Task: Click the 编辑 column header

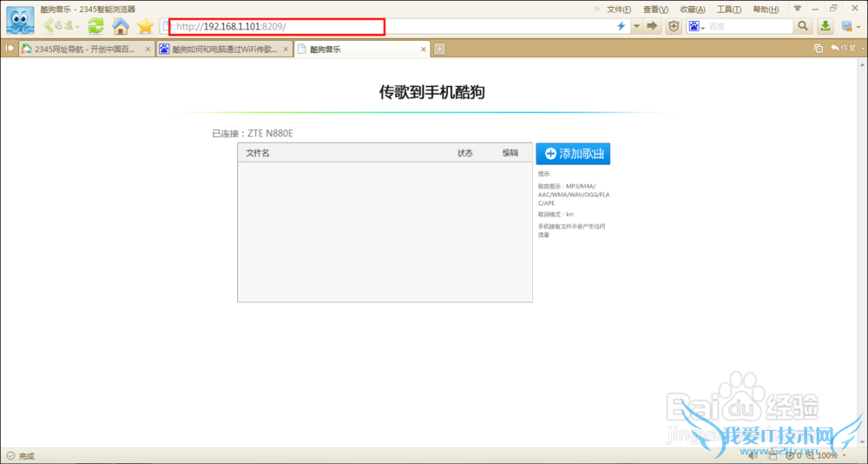Action: click(510, 153)
